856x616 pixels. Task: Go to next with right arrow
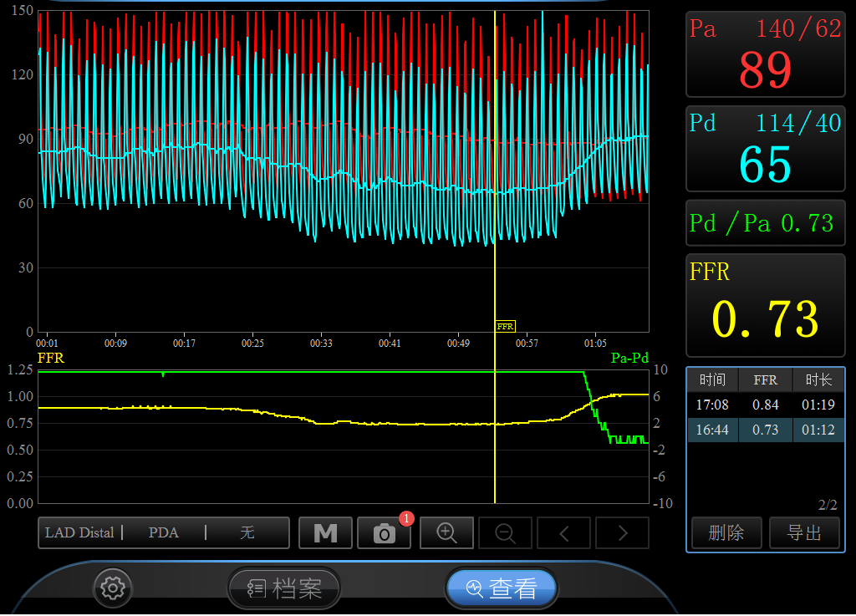point(622,533)
